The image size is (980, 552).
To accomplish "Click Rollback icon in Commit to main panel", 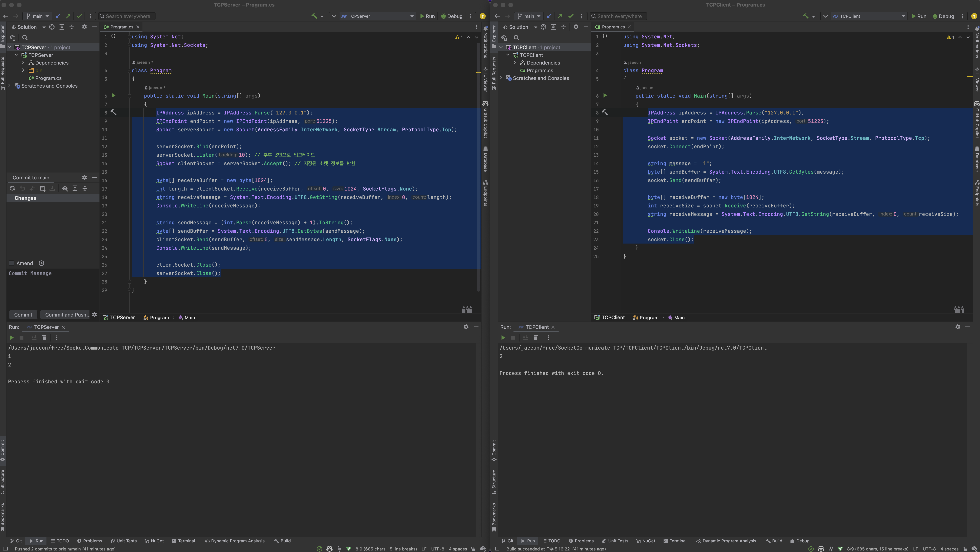I will point(22,188).
